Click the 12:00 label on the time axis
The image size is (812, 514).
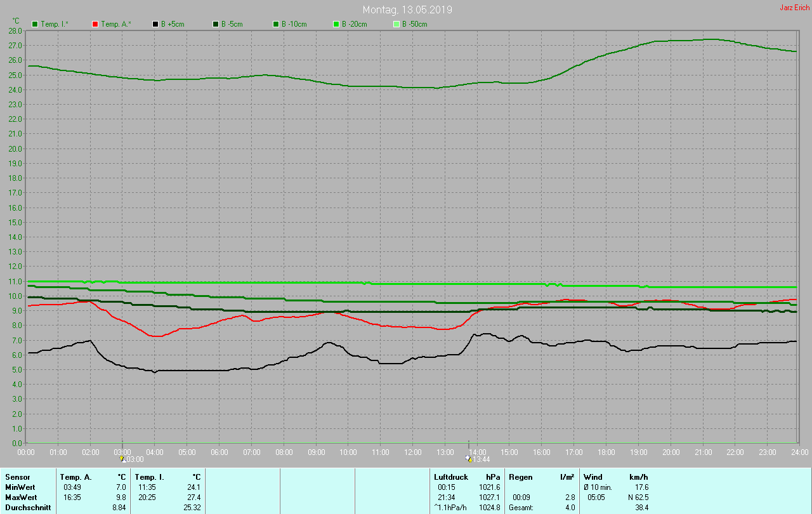click(412, 452)
